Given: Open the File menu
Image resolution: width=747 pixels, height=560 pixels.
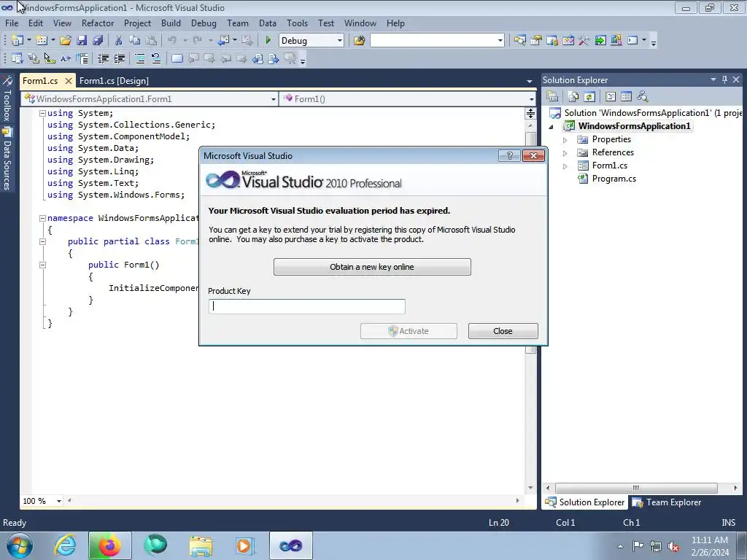Looking at the screenshot, I should (x=12, y=23).
